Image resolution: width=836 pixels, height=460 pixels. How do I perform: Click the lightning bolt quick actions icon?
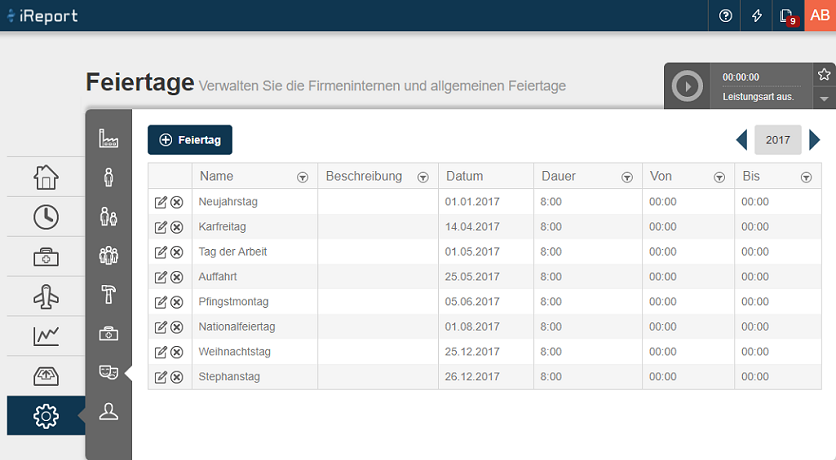(x=757, y=16)
